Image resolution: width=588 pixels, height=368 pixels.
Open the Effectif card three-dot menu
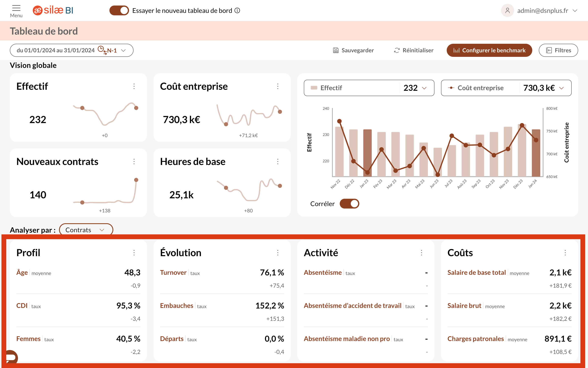point(134,86)
